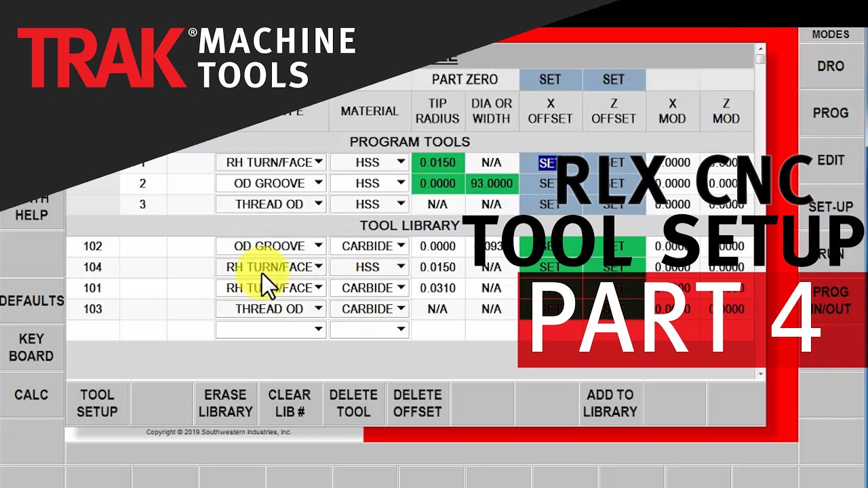Select tip radius 0.0310 of library tool 101

tap(437, 287)
